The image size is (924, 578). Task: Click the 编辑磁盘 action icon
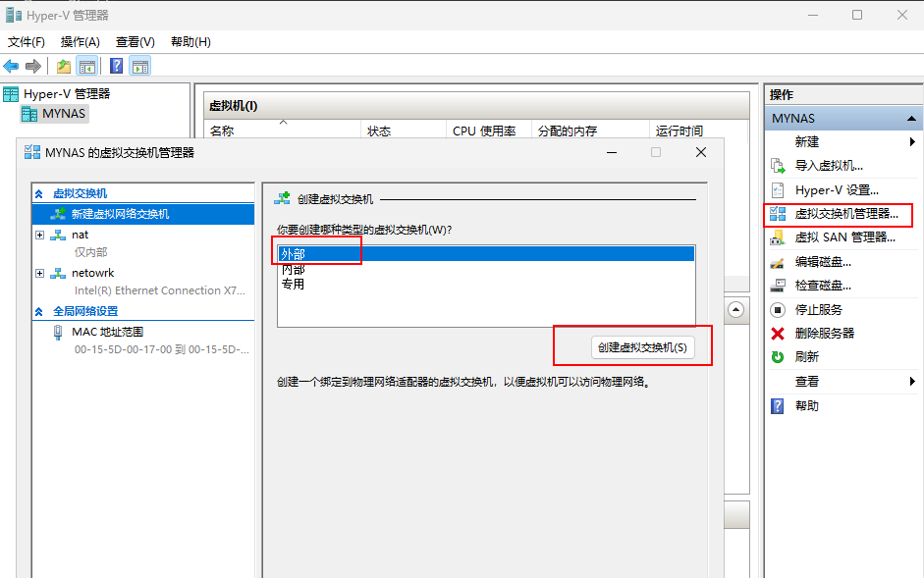point(778,262)
